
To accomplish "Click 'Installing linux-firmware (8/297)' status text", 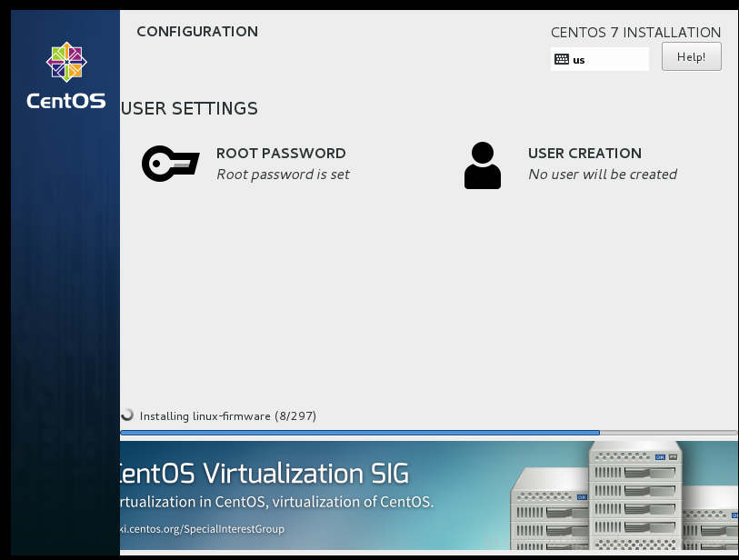I will click(227, 416).
